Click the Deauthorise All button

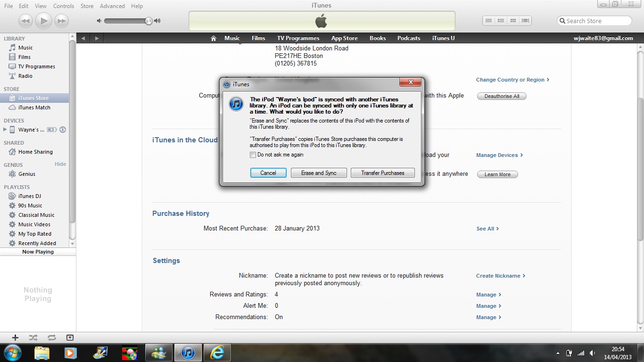tap(502, 96)
